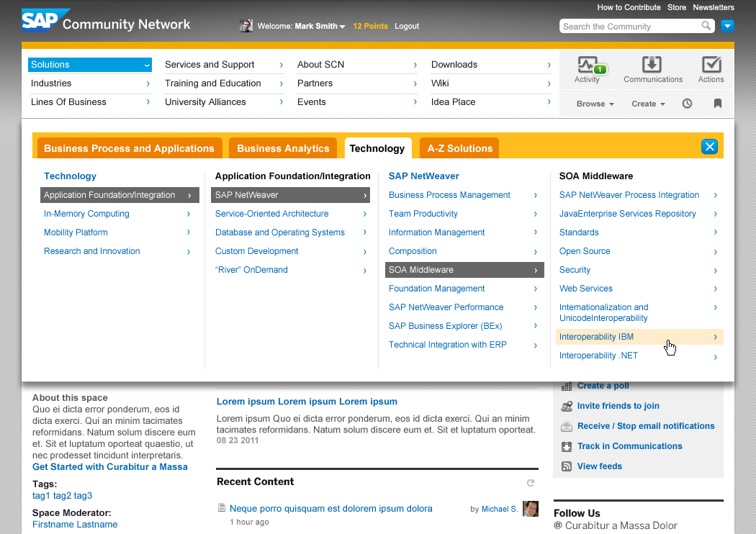Screen dimensions: 756x534
Task: Open the Create dropdown
Action: click(648, 104)
